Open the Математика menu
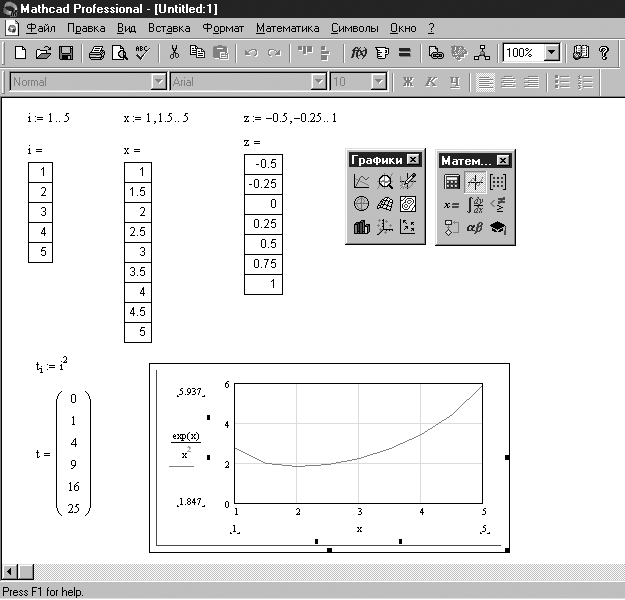 coord(287,28)
